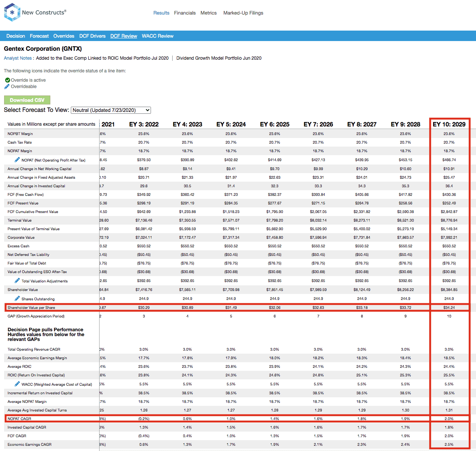
Task: Click the NOPAT CAGR row label
Action: coord(19,419)
